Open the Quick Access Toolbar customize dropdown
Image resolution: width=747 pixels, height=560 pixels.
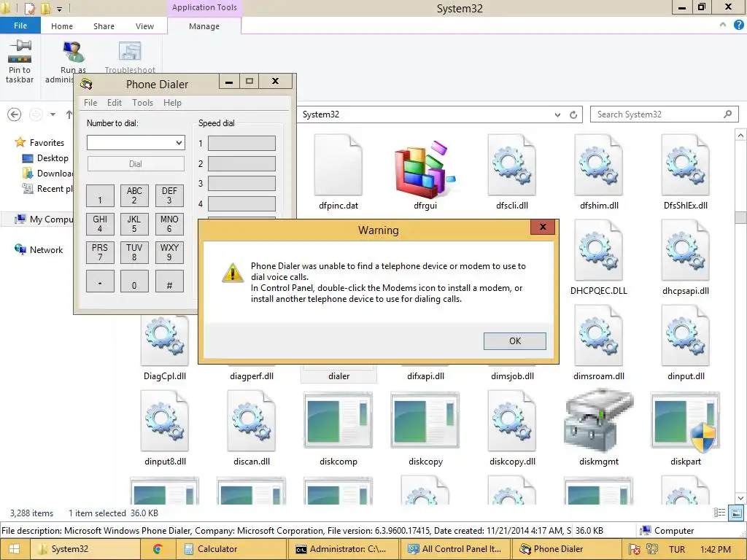pos(60,9)
